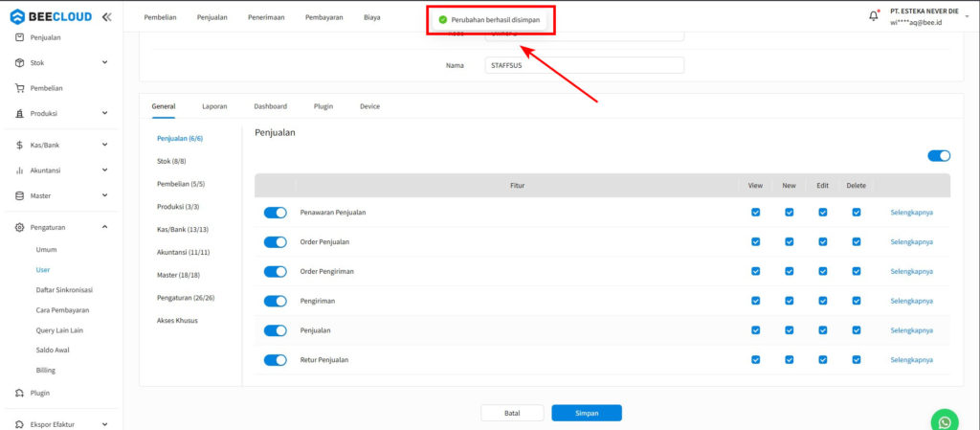
Task: Click the notification bell icon
Action: [874, 16]
